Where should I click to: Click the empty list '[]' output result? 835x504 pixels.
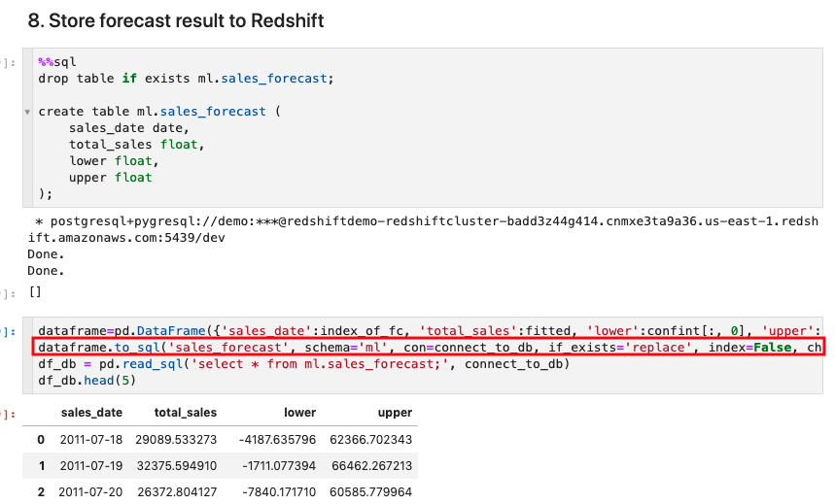point(34,290)
